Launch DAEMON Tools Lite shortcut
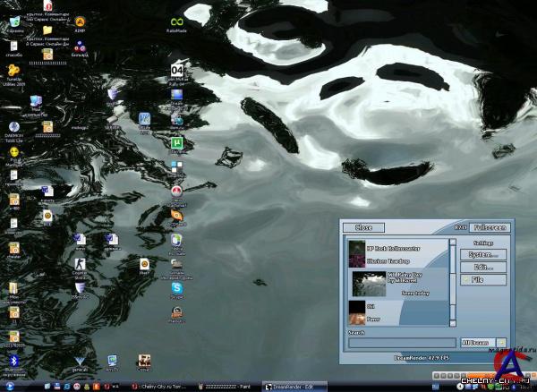 [13, 127]
